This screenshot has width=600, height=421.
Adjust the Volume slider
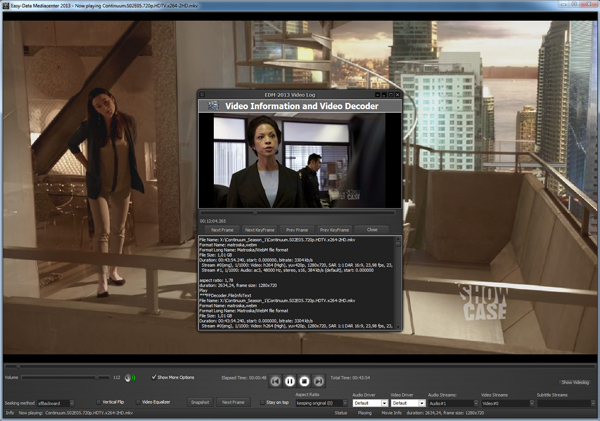tap(65, 377)
